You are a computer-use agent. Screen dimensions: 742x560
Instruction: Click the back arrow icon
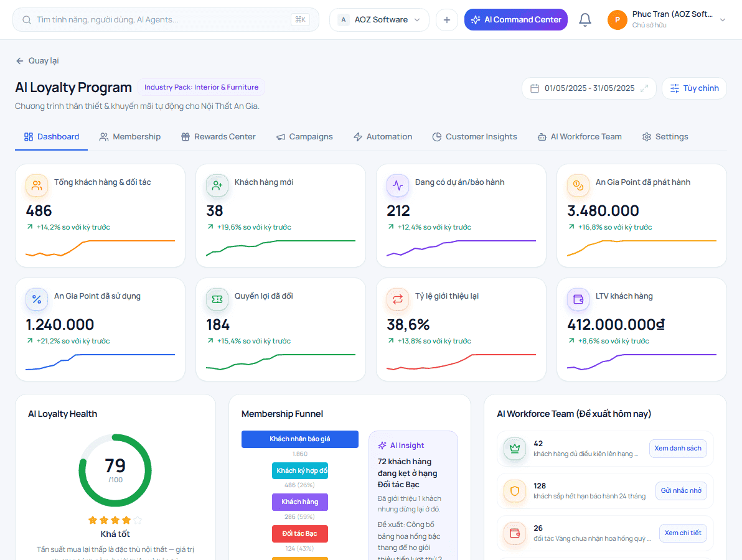(19, 61)
